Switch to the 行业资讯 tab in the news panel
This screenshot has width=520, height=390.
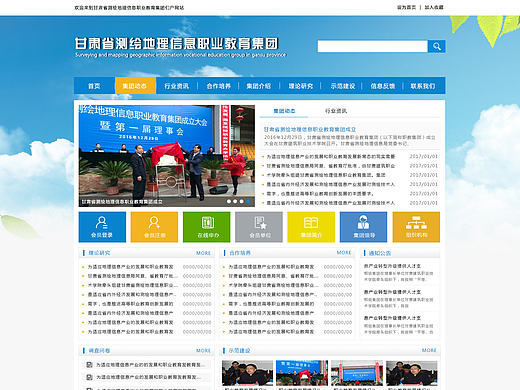(x=336, y=111)
